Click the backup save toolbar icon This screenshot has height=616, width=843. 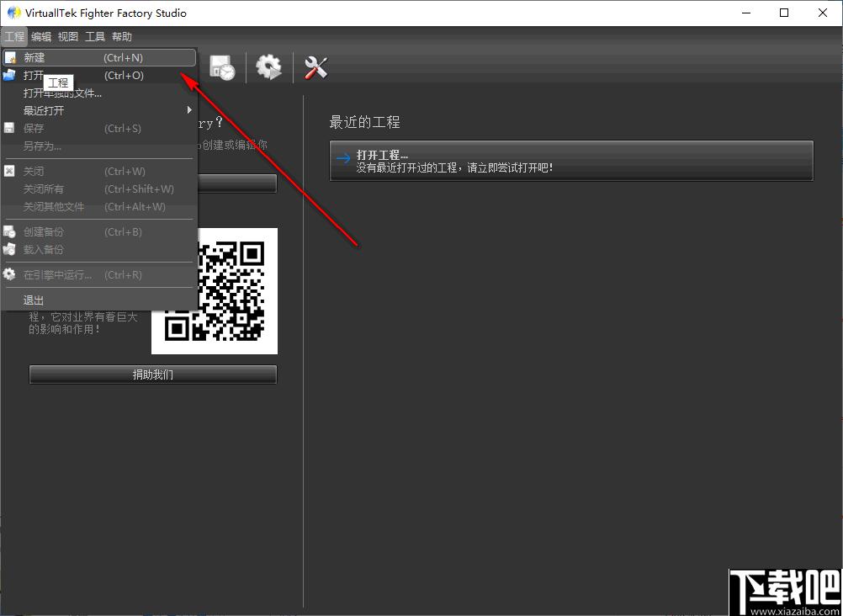click(x=222, y=68)
